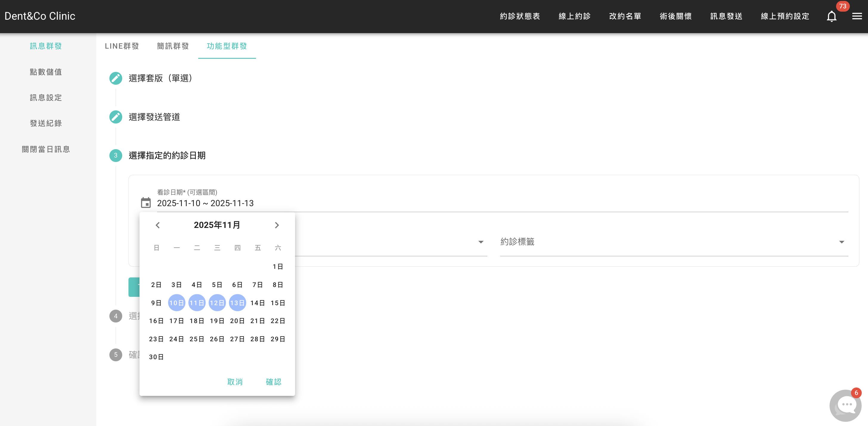Screen dimensions: 868x426
Task: Click edit pencil icon for 選擇套版 step
Action: pos(116,78)
